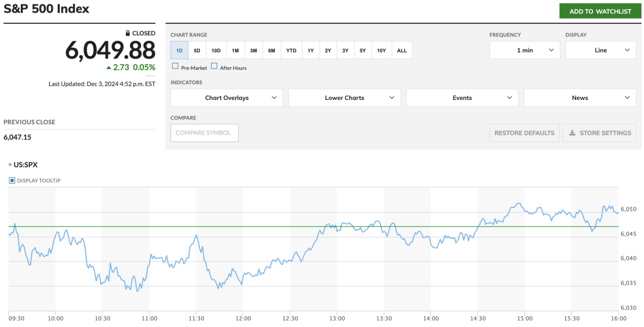Click the lock icon beside CLOSED status
Screen dimensions: 644x327
[128, 33]
